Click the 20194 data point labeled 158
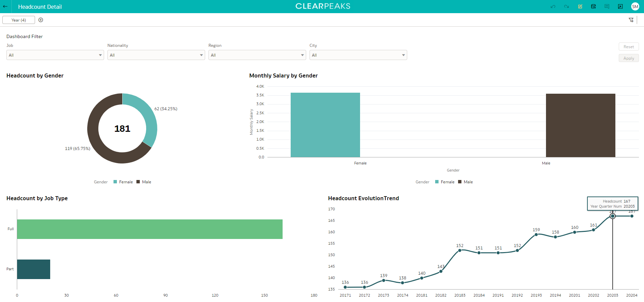This screenshot has height=302, width=644. coord(555,237)
